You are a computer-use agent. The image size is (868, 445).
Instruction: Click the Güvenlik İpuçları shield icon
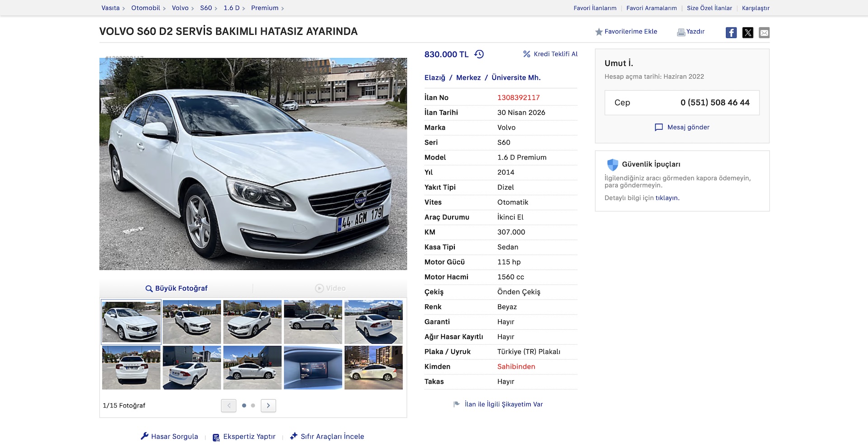pos(613,164)
